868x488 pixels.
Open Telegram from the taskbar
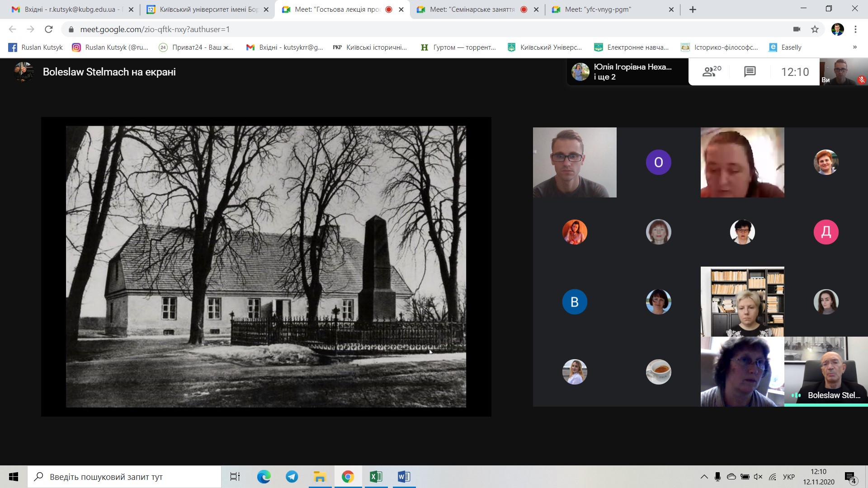292,477
